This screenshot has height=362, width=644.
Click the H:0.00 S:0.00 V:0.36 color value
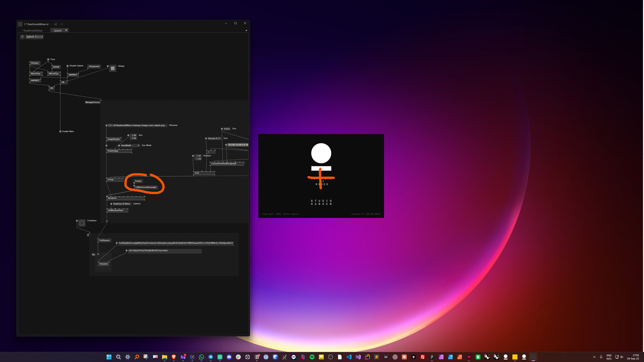coord(238,144)
